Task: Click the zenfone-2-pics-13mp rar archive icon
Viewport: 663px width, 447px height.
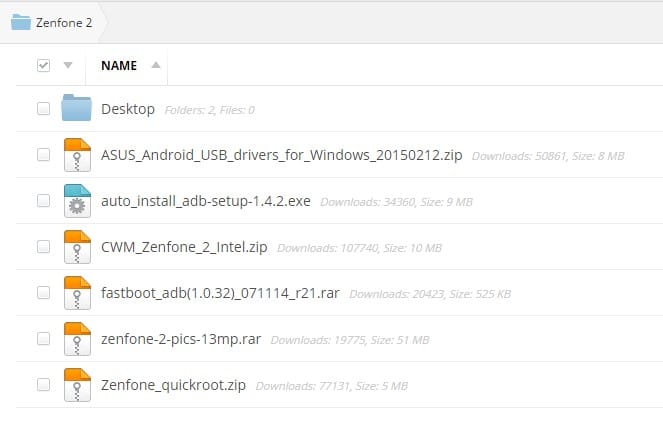Action: point(77,339)
